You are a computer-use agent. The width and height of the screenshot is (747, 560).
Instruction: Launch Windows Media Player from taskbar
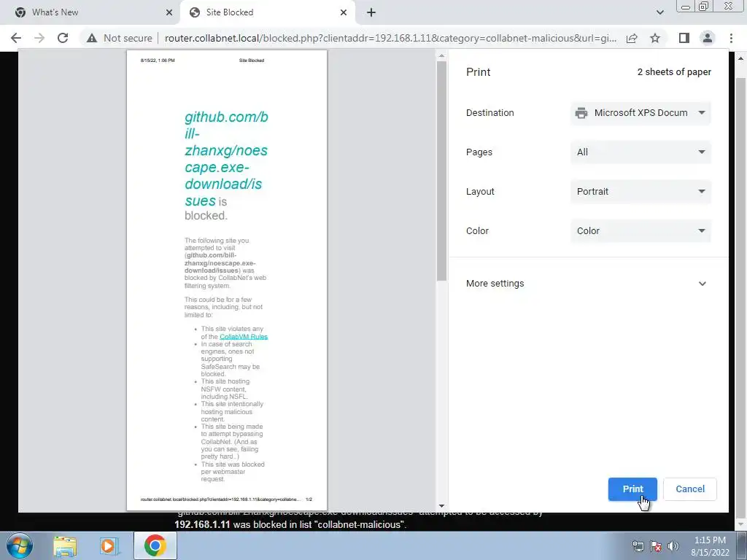click(x=109, y=546)
